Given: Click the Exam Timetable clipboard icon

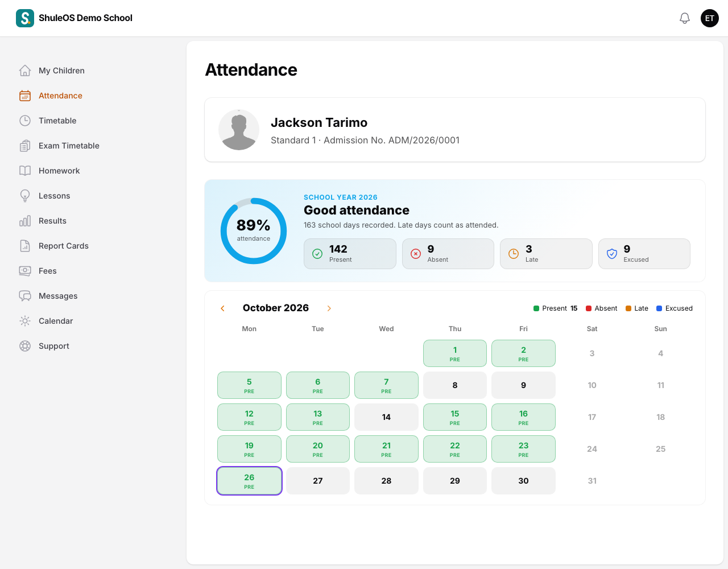Looking at the screenshot, I should 25,146.
